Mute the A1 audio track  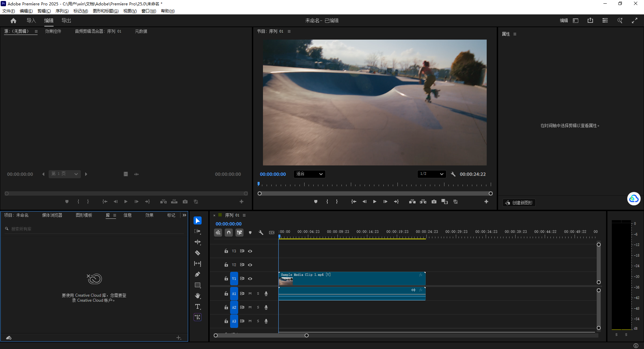coord(250,294)
